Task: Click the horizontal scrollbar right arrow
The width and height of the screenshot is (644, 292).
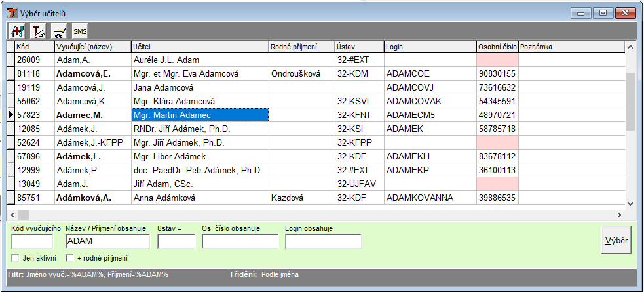Action: point(619,215)
